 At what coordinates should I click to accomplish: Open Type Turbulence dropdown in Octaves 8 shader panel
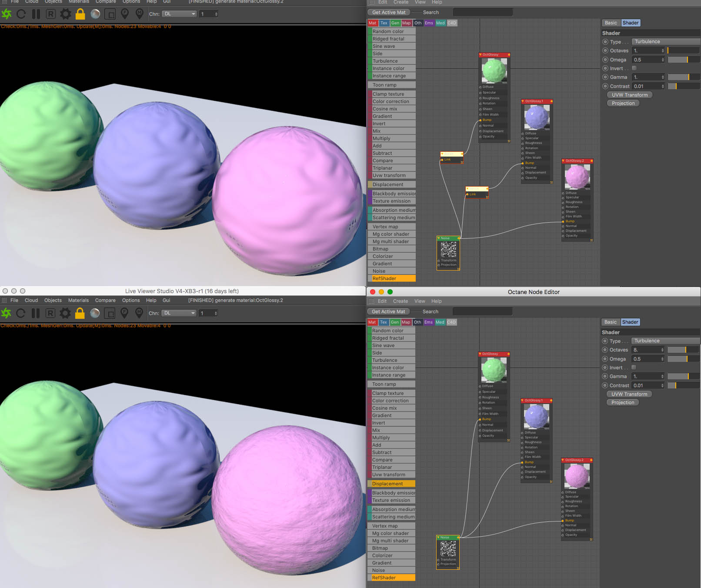click(x=666, y=341)
